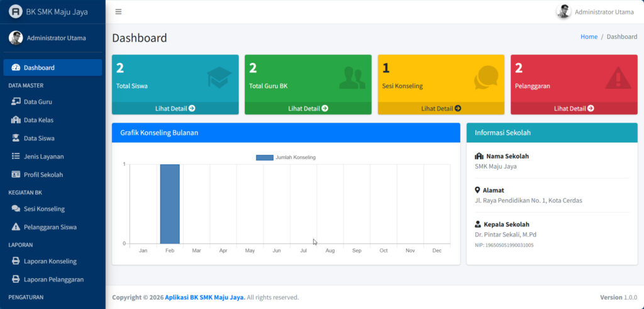
Task: Click the February bar in the chart
Action: [x=170, y=204]
